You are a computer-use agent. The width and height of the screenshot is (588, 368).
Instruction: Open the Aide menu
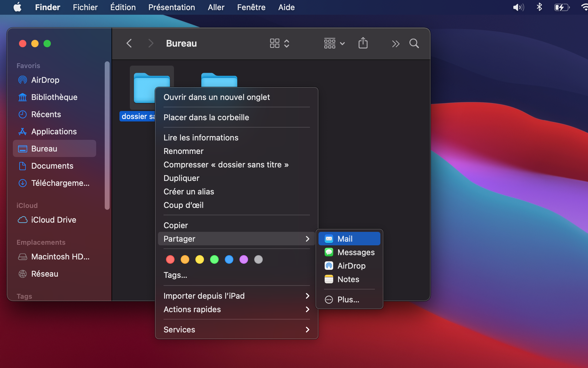pos(286,7)
